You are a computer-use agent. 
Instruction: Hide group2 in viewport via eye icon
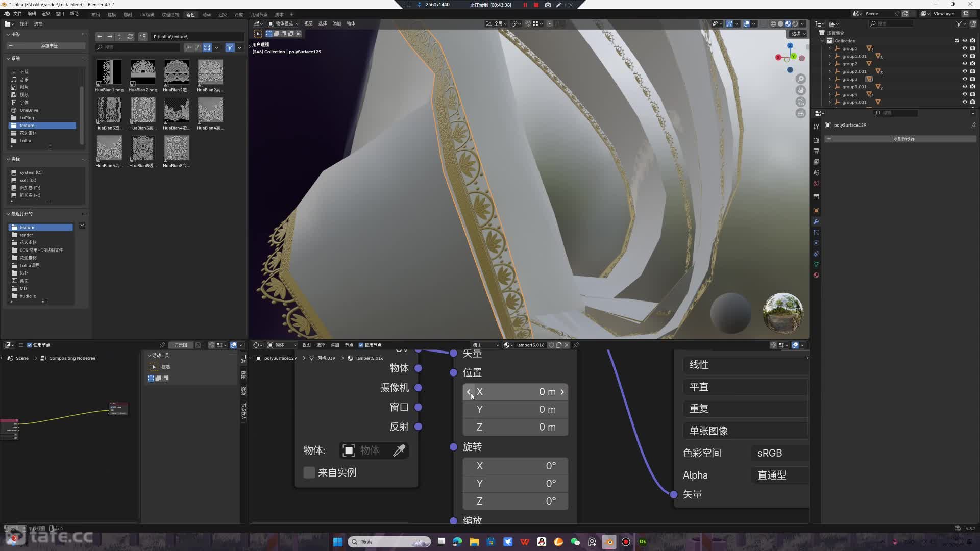[x=965, y=64]
